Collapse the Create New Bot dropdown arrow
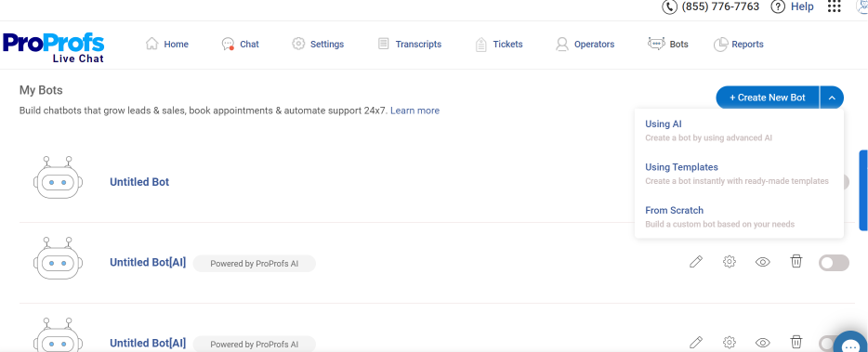Viewport: 868px width, 352px height. pyautogui.click(x=832, y=98)
